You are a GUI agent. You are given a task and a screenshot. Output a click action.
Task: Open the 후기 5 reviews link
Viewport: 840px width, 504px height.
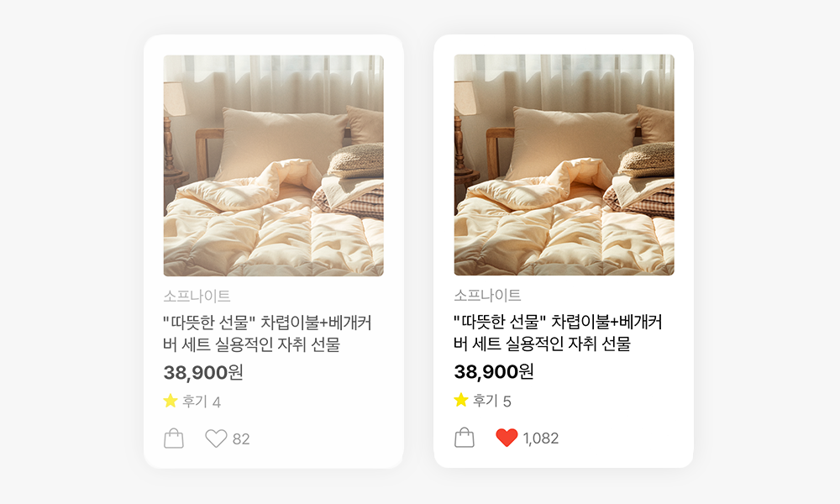pos(491,401)
